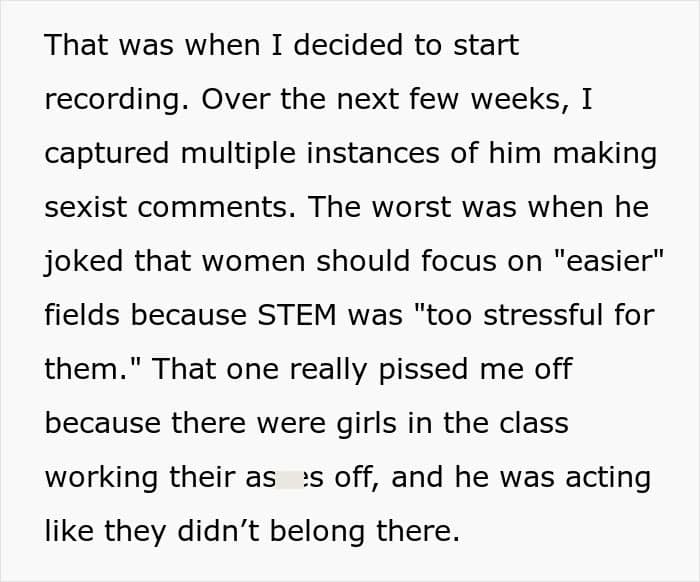700x582 pixels.
Task: Click the grey censored block in "as..es"
Action: click(289, 480)
